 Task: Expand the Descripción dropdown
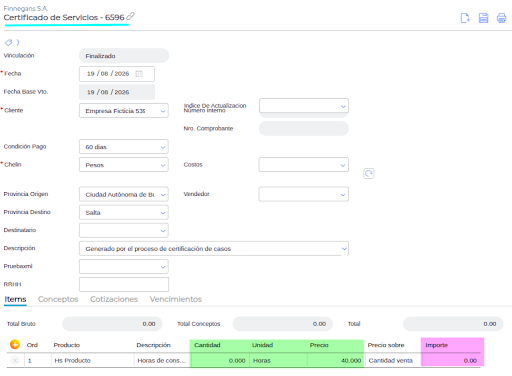point(344,249)
